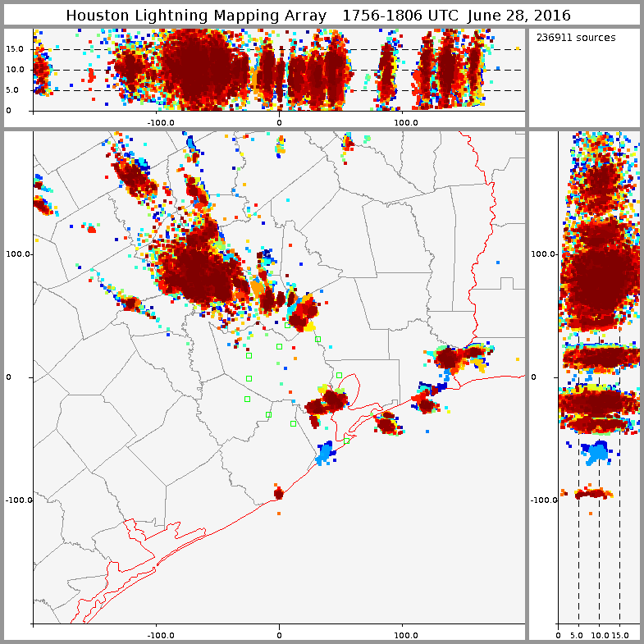Select the green station square on the red coastline
This screenshot has width=644, height=644.
point(346,441)
